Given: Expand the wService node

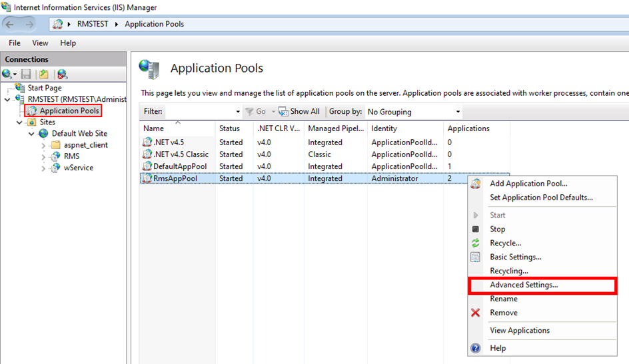Looking at the screenshot, I should point(43,168).
